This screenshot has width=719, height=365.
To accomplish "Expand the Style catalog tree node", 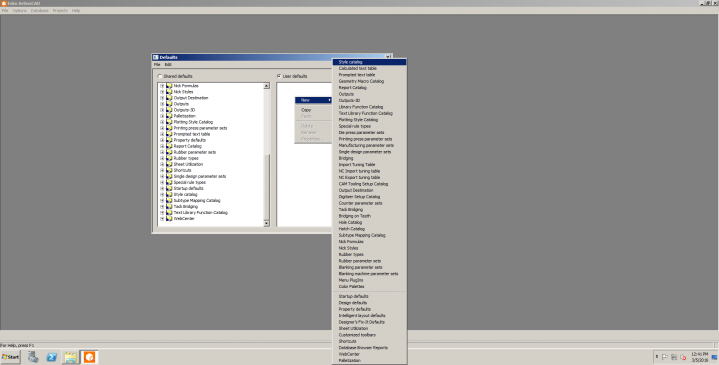I will click(162, 194).
